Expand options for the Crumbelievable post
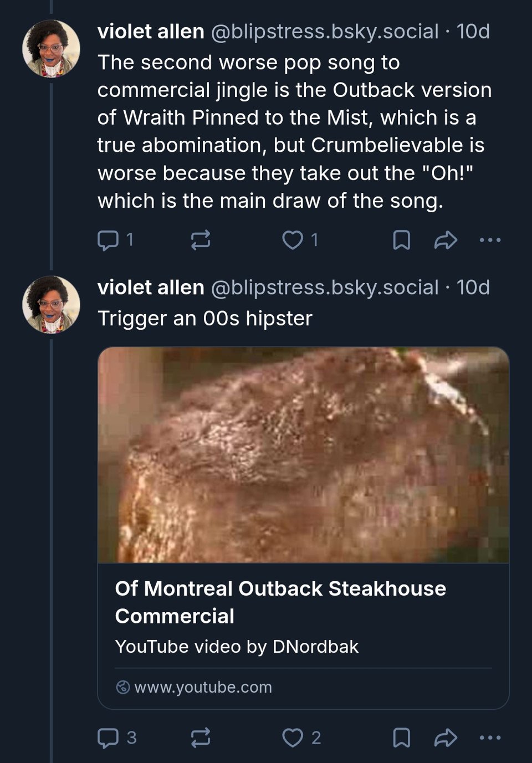 [x=489, y=239]
